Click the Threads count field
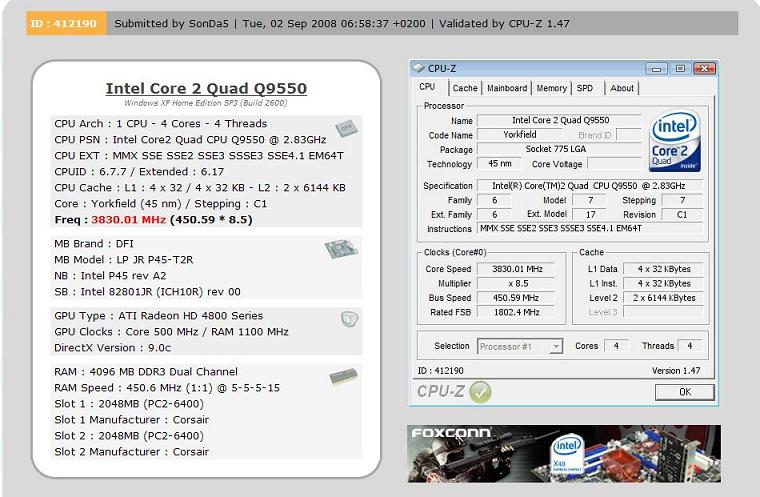760x497 pixels. pyautogui.click(x=690, y=346)
